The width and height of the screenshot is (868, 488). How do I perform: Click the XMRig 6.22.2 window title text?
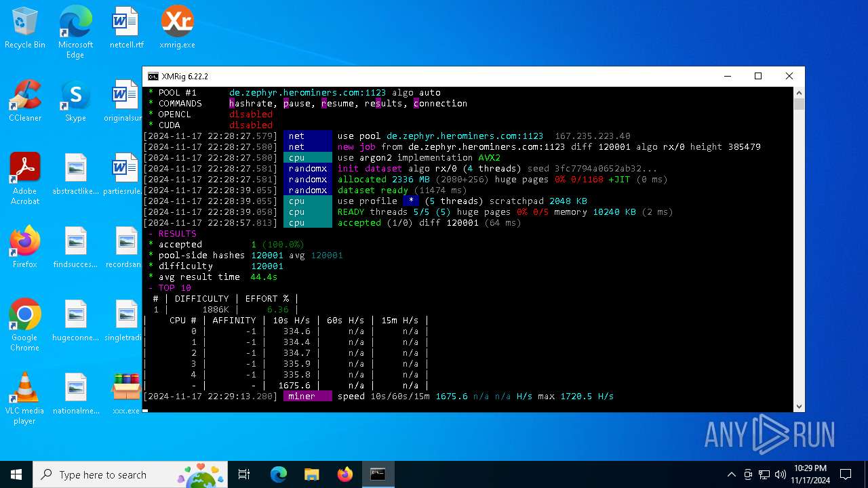point(184,77)
